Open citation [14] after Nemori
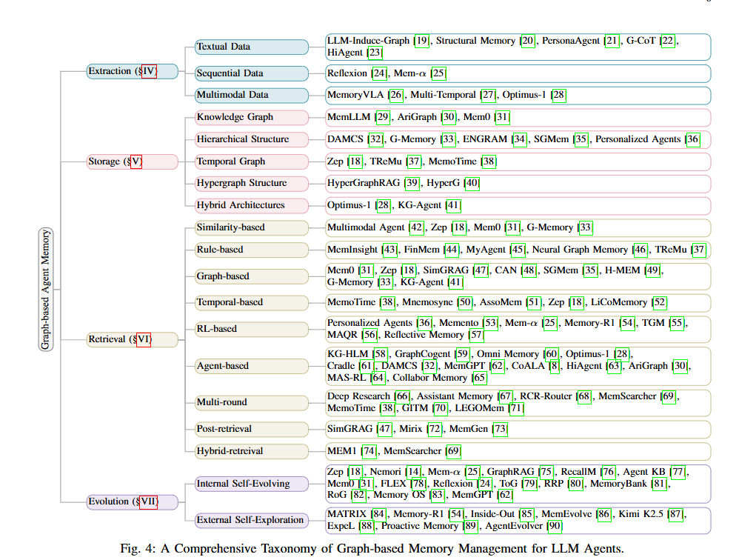 point(414,473)
